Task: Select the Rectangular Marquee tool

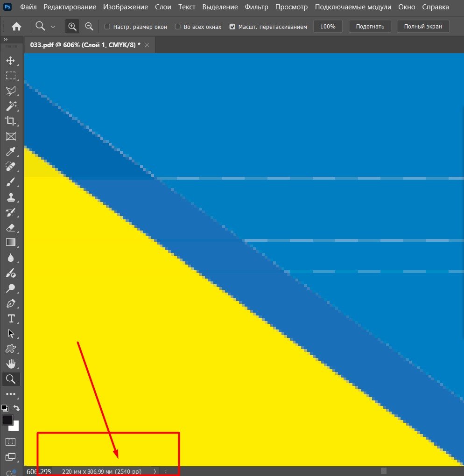Action: pyautogui.click(x=11, y=76)
